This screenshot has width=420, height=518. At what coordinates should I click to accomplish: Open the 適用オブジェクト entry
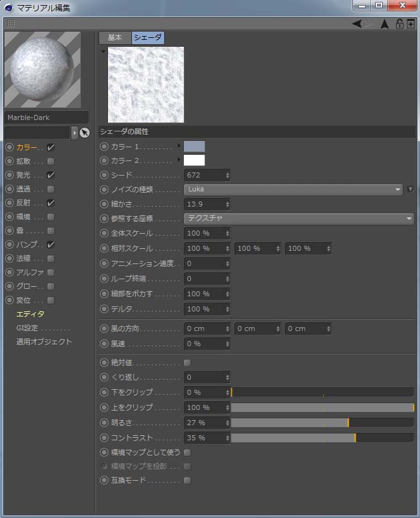tap(44, 342)
